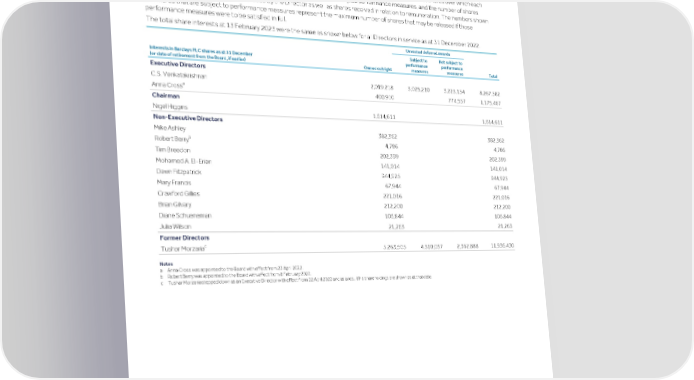Screen dimensions: 694x380
Task: Select the Dawn Fitzpatrick row name
Action: (179, 172)
